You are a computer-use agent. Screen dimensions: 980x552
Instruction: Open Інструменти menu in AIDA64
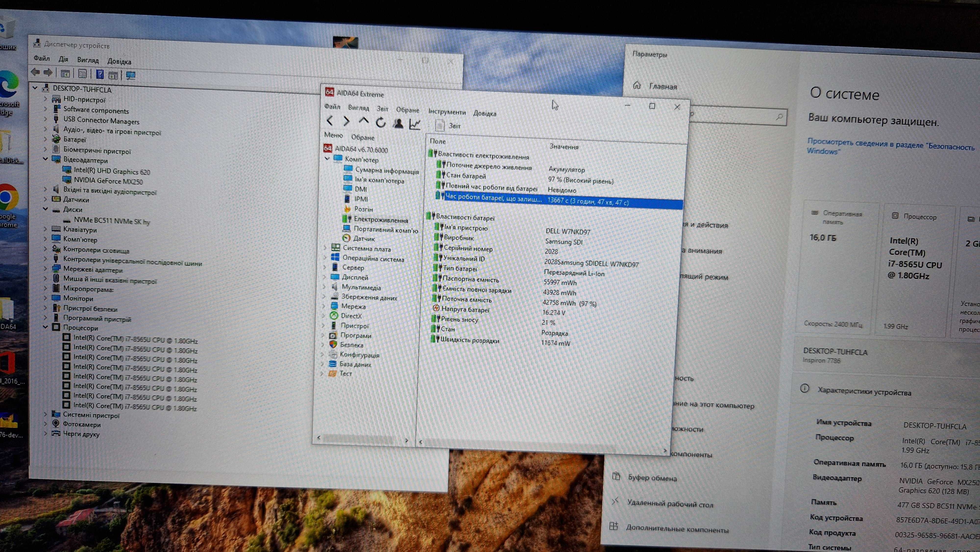coord(447,112)
